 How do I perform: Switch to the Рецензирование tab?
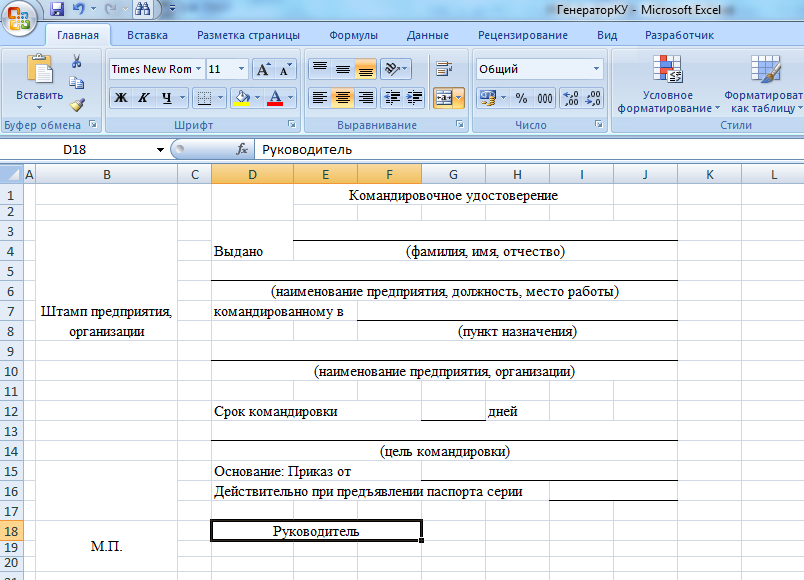522,35
